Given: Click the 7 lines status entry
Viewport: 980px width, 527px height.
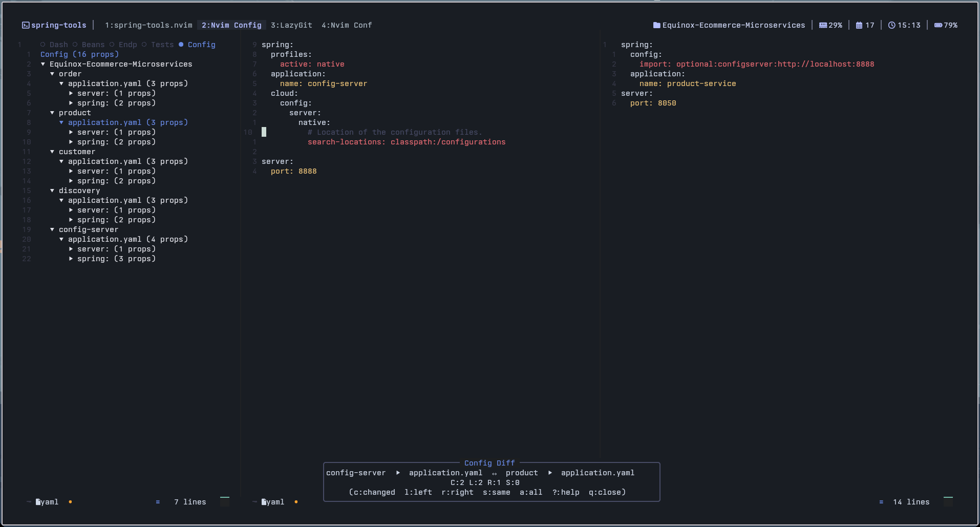Looking at the screenshot, I should pos(190,502).
